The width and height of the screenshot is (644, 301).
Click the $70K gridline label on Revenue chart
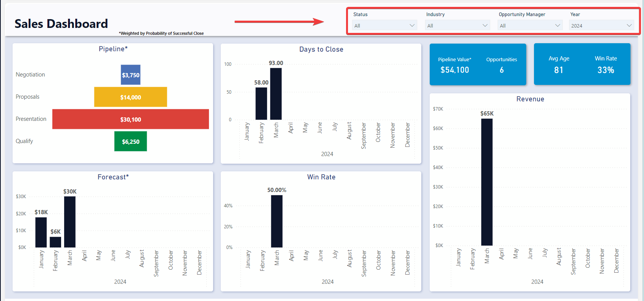coord(438,109)
